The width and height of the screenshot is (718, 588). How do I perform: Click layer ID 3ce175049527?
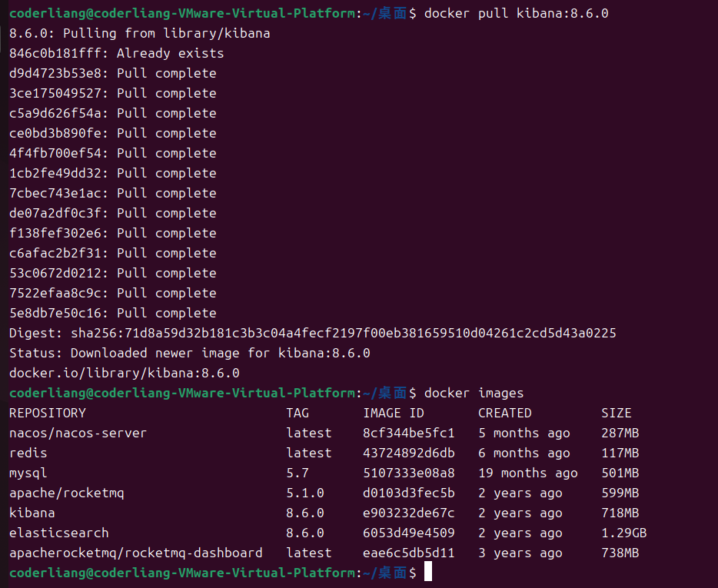55,94
